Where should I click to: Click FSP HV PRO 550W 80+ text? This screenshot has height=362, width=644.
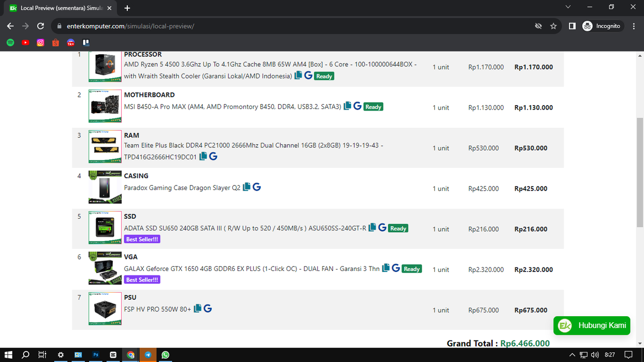coord(157,309)
